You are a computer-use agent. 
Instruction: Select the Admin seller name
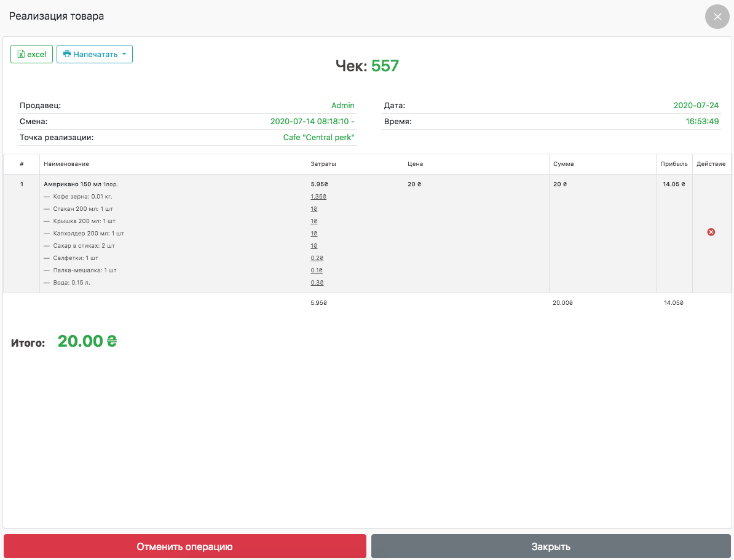pos(343,106)
